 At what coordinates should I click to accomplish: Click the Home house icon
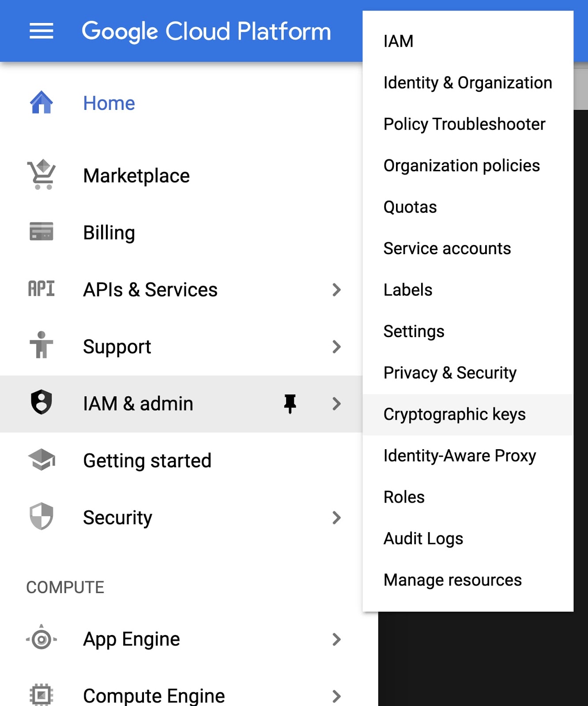tap(41, 103)
